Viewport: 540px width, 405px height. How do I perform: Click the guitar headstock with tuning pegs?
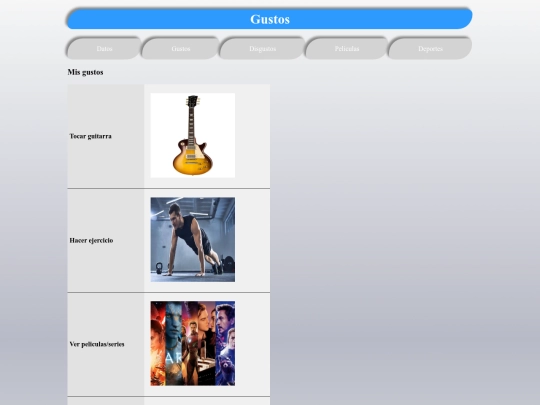(193, 101)
